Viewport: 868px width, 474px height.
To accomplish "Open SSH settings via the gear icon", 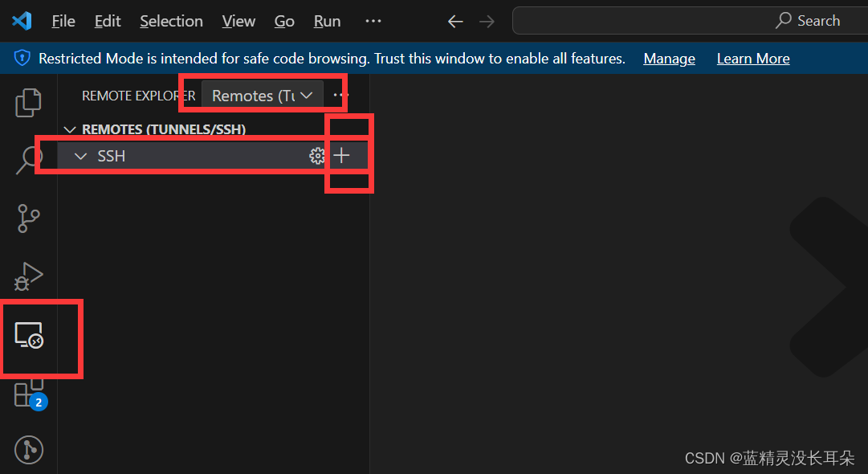I will click(317, 156).
